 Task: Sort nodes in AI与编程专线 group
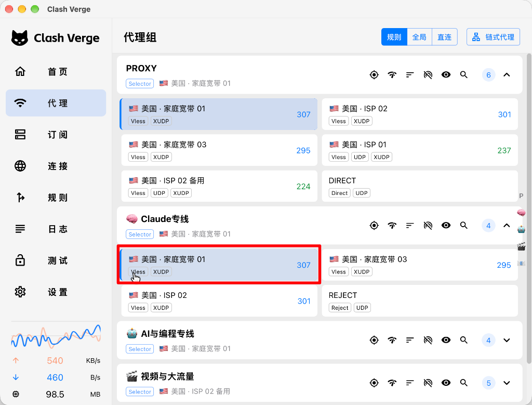click(x=410, y=340)
